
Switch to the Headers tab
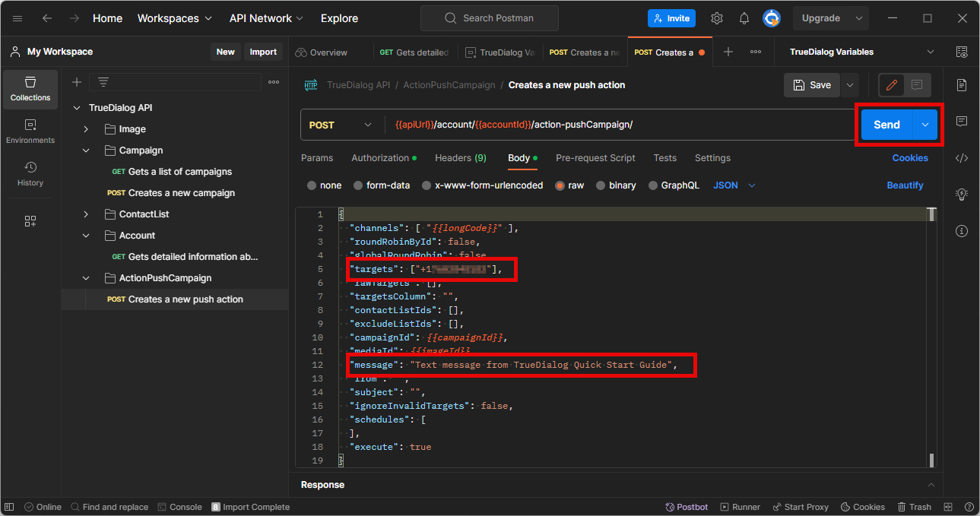click(x=461, y=158)
